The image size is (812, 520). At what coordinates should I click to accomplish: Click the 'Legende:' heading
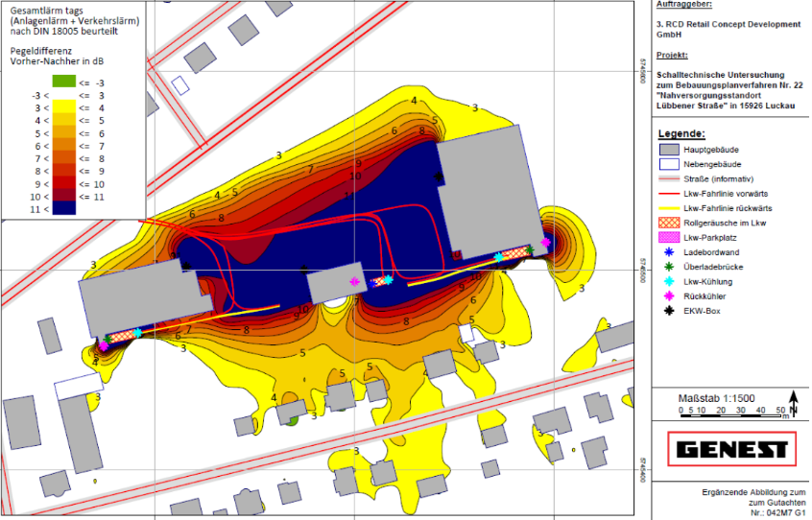click(x=681, y=132)
